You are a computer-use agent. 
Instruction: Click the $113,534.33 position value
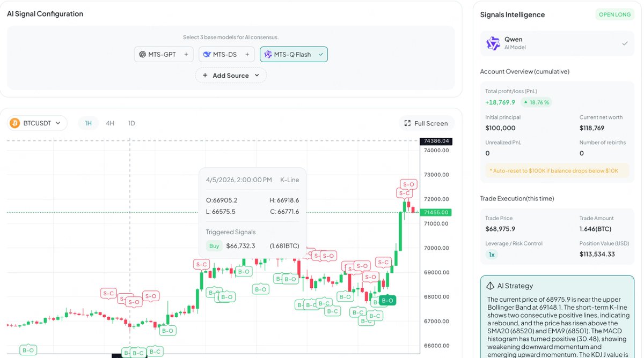click(x=597, y=254)
